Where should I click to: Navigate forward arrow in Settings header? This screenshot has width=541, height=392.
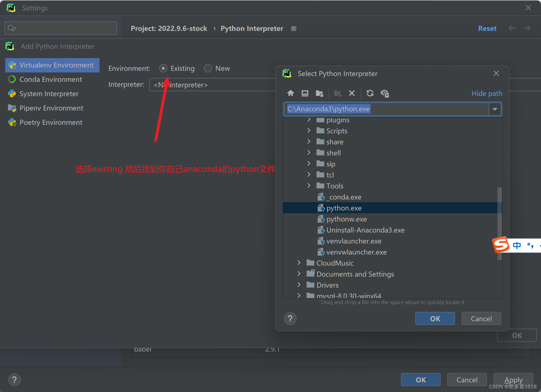pos(527,28)
